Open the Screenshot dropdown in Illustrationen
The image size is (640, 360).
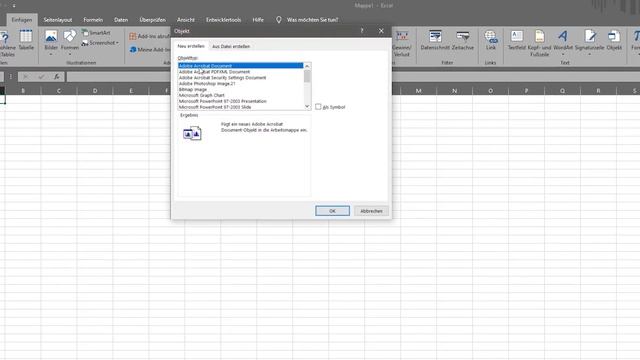100,42
